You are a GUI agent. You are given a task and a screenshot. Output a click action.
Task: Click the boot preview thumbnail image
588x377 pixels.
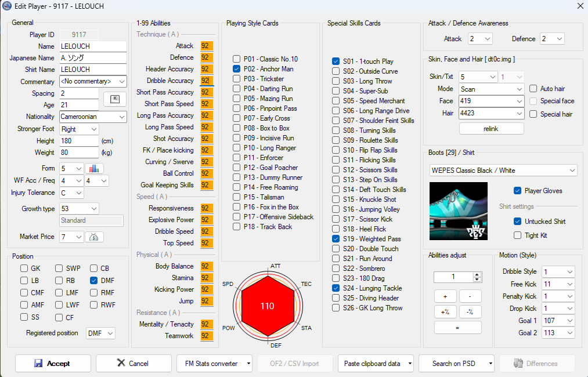point(458,211)
